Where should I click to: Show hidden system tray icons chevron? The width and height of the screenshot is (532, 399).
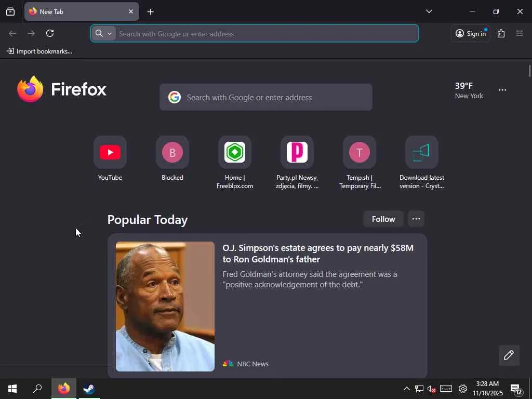[x=406, y=389]
